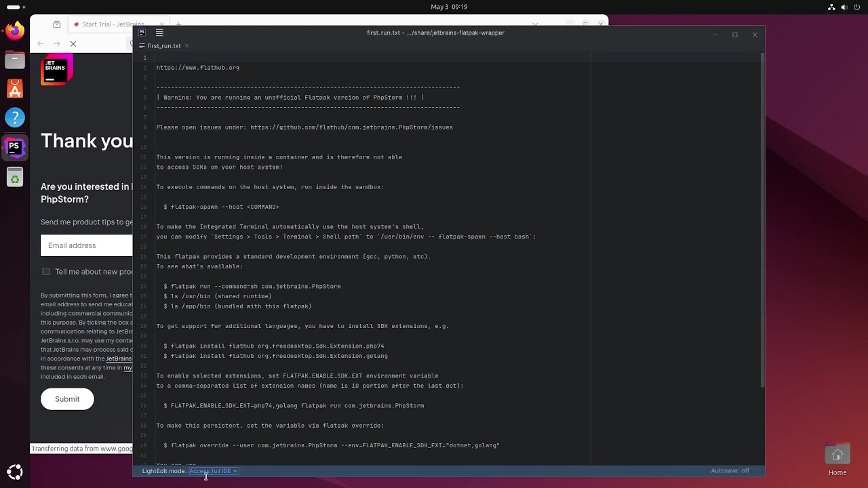Screen dimensions: 868x488
Task: Click the golang extension install command line
Action: 276,356
